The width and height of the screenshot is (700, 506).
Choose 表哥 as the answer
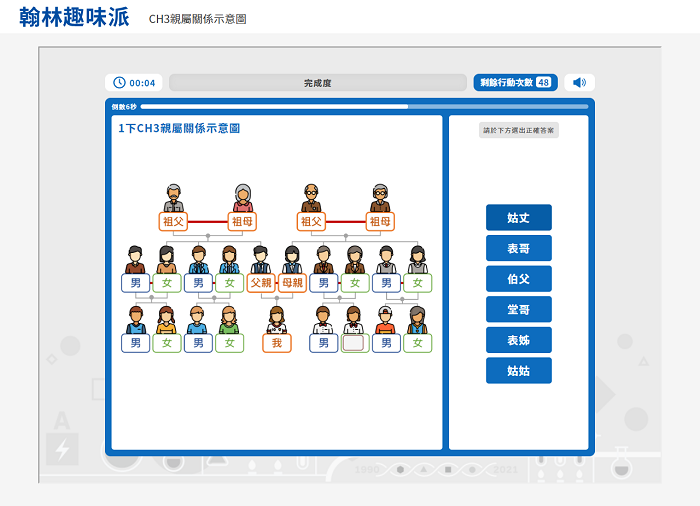point(518,248)
